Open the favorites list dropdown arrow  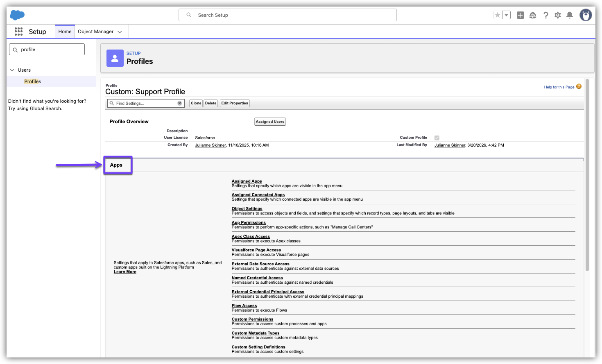click(507, 15)
